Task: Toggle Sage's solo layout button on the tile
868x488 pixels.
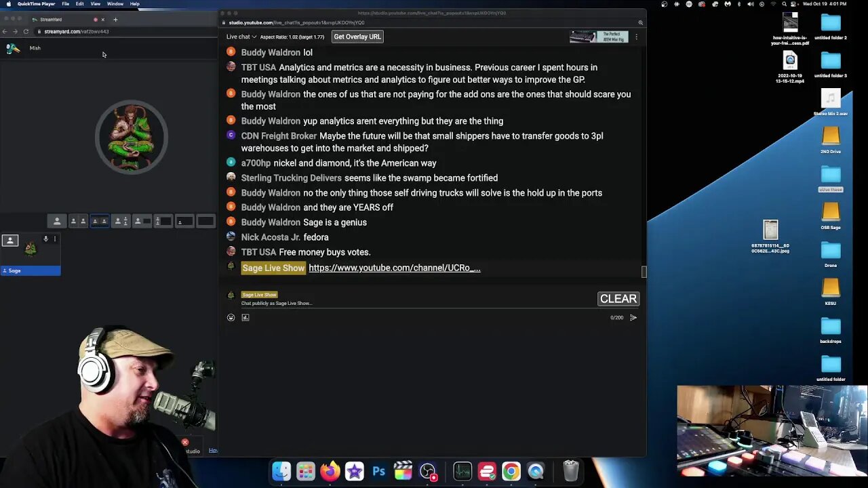Action: coord(9,240)
